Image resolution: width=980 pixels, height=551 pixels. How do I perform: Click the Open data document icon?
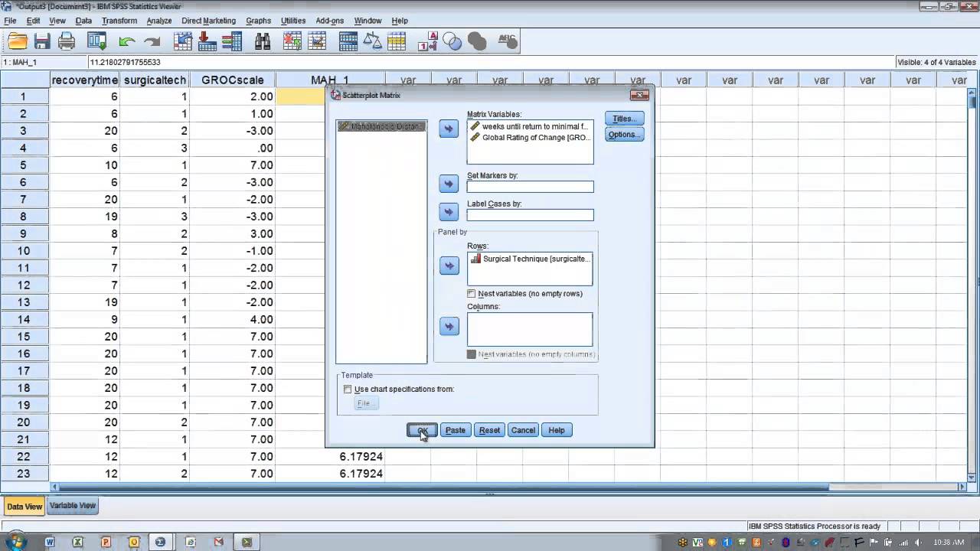18,41
